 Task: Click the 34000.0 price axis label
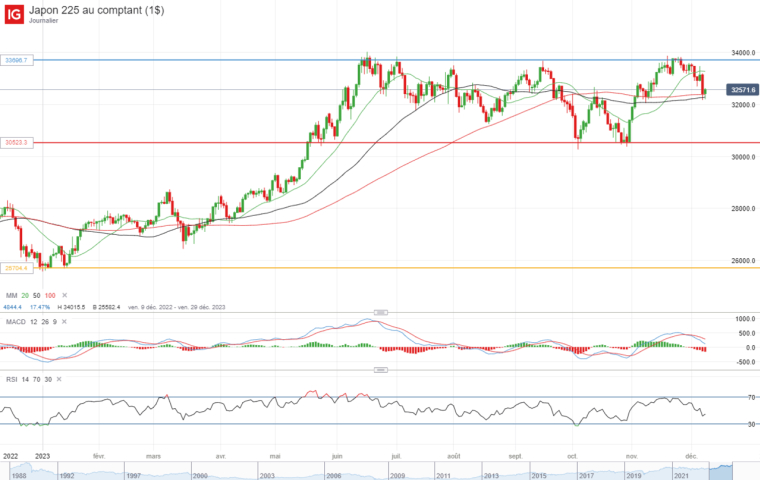743,52
